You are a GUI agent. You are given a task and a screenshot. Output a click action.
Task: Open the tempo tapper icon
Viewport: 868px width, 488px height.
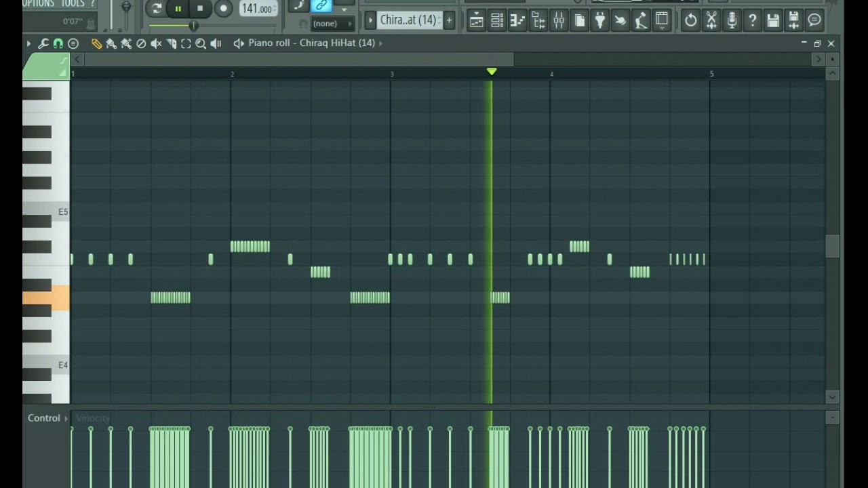tap(642, 20)
